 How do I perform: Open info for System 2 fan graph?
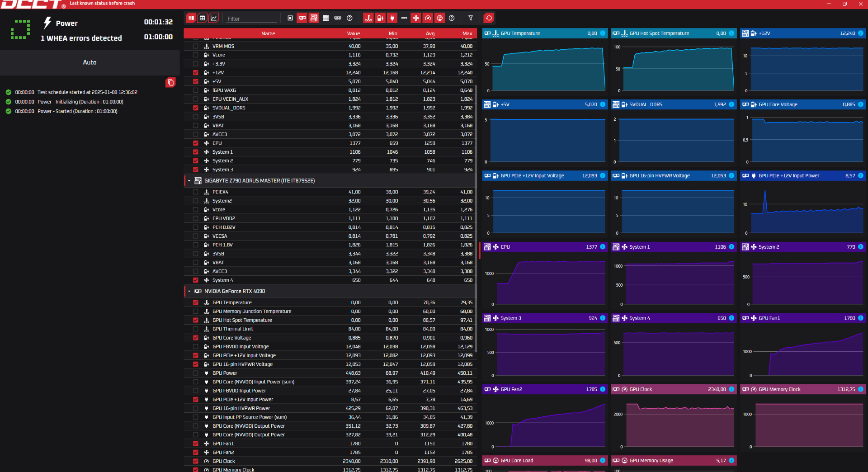tap(860, 247)
